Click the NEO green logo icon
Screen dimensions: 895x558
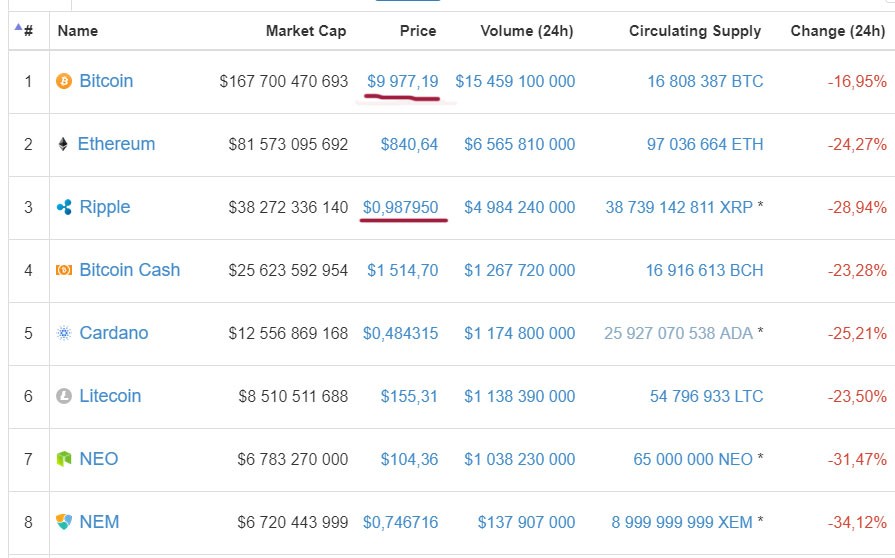(x=64, y=459)
